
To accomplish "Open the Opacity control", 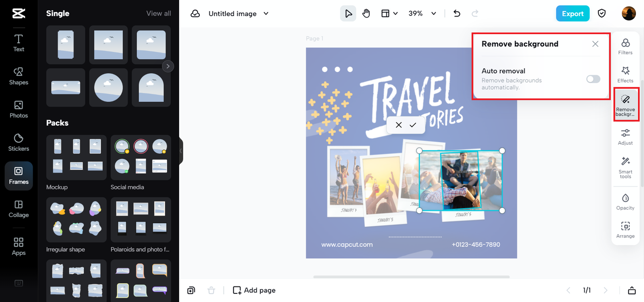I will pyautogui.click(x=625, y=202).
